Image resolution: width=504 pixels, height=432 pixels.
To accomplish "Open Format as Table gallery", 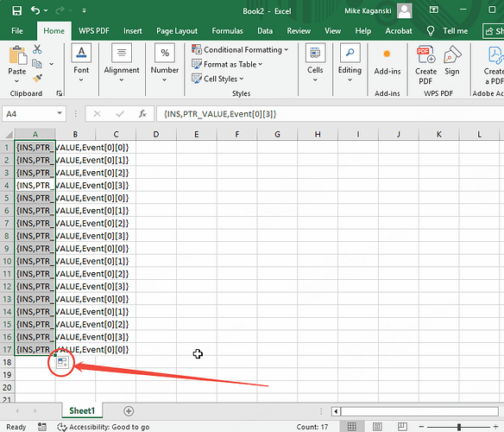I will pos(227,65).
